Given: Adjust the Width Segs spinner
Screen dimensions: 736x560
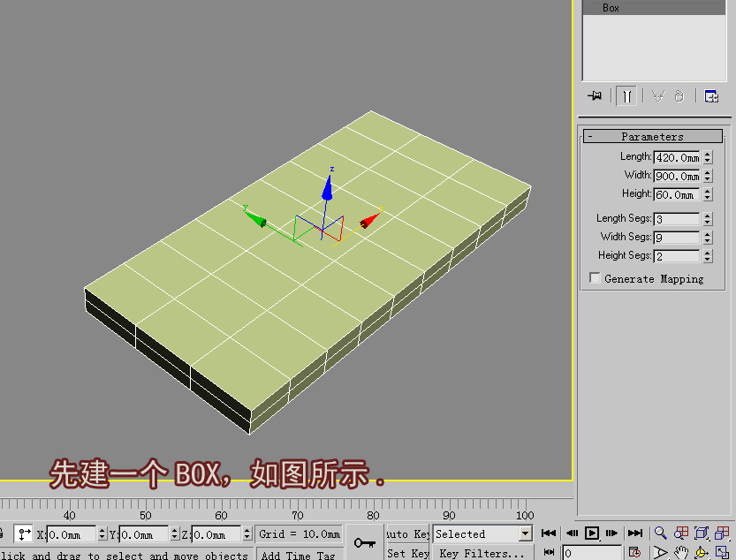Looking at the screenshot, I should click(708, 238).
